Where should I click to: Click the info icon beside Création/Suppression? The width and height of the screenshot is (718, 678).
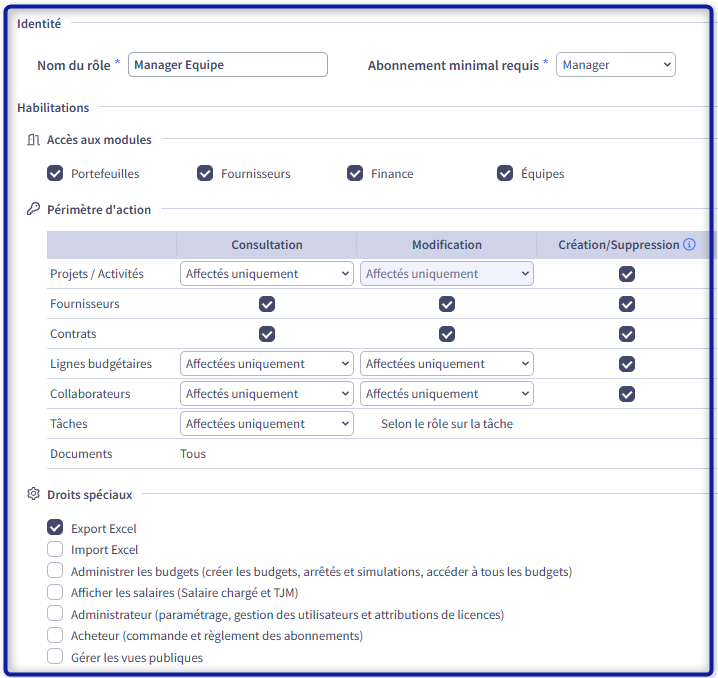[x=689, y=244]
